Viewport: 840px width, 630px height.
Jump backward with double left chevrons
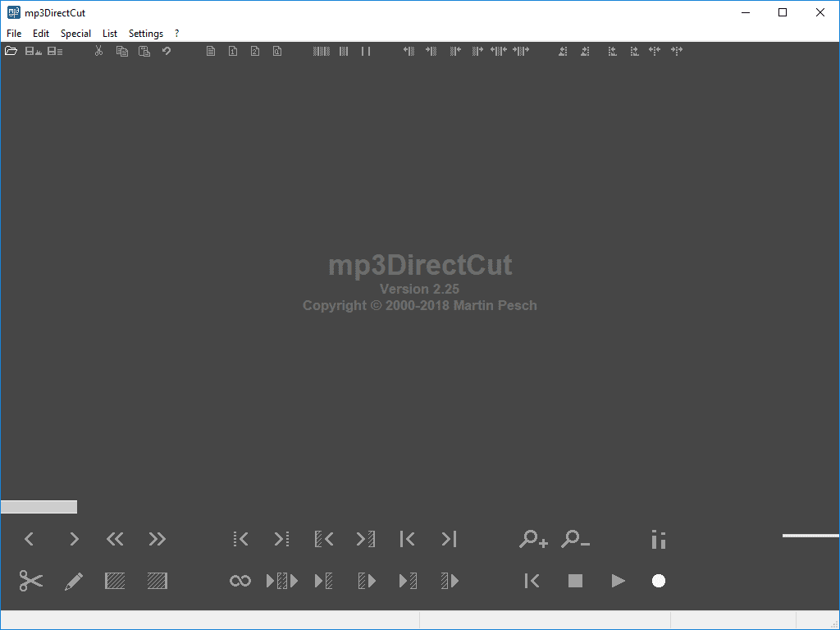point(115,539)
